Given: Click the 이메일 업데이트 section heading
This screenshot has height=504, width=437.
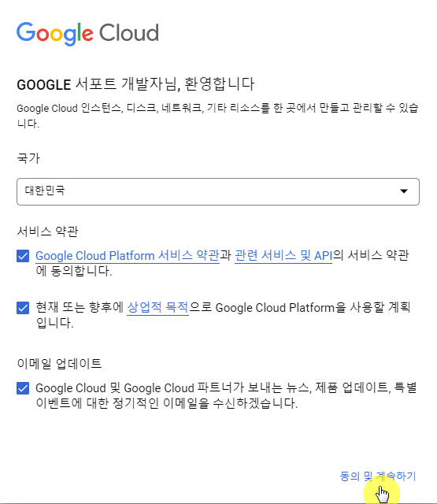Looking at the screenshot, I should pyautogui.click(x=59, y=364).
